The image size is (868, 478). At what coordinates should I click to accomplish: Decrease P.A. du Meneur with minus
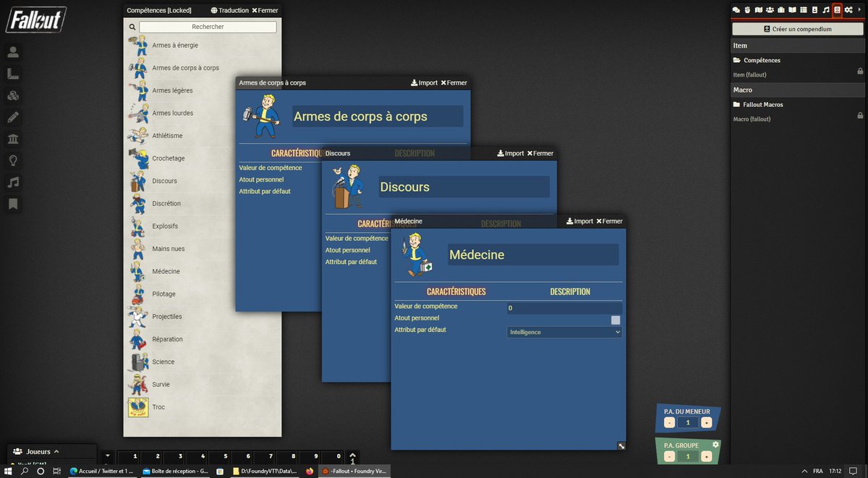(x=670, y=422)
